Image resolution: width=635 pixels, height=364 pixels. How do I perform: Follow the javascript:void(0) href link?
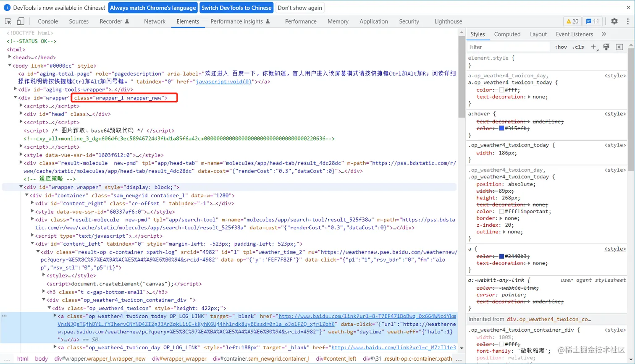[224, 81]
